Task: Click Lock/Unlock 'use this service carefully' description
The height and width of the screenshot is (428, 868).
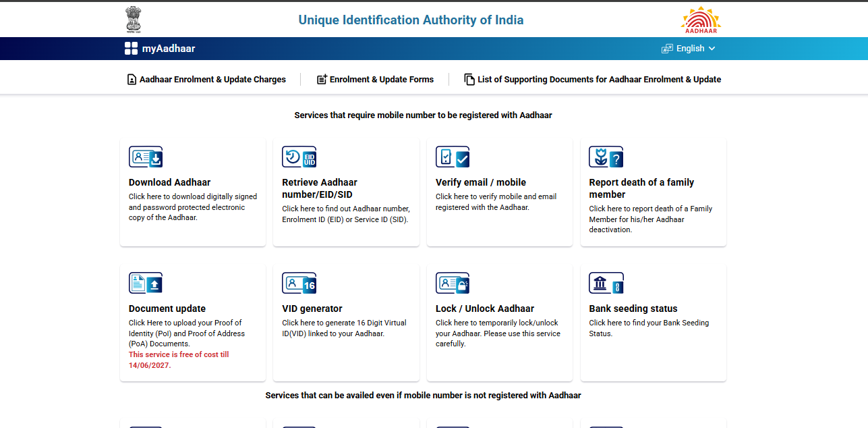Action: tap(498, 333)
